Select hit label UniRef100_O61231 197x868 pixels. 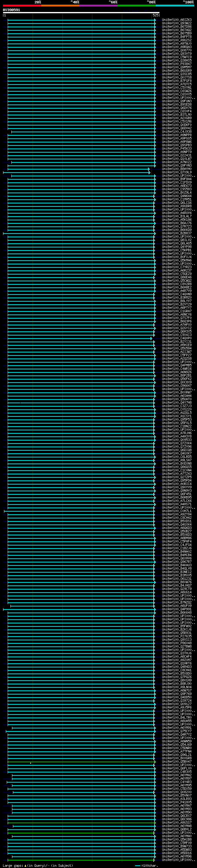pyautogui.click(x=177, y=579)
